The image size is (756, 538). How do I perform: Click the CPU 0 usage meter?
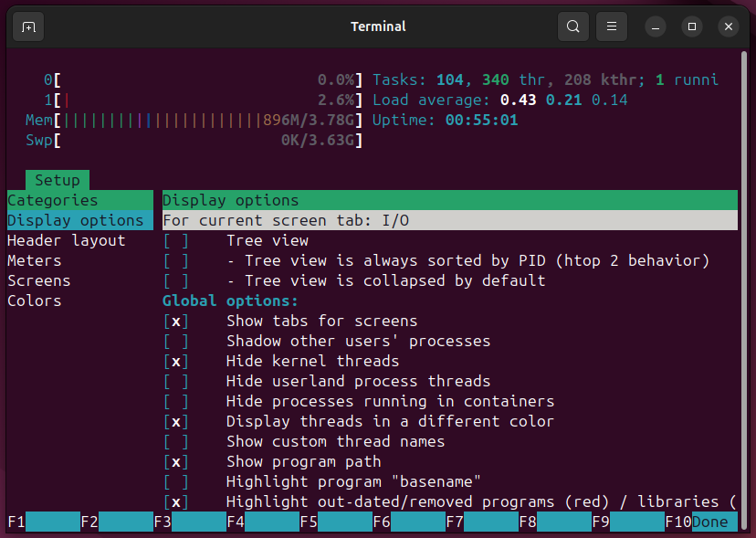203,79
